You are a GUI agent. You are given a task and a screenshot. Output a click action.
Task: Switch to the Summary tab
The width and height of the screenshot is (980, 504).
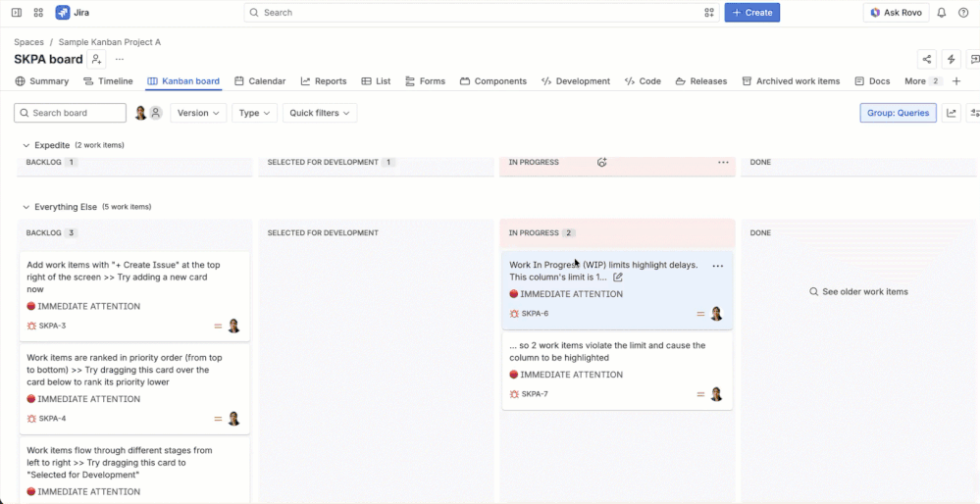[42, 81]
